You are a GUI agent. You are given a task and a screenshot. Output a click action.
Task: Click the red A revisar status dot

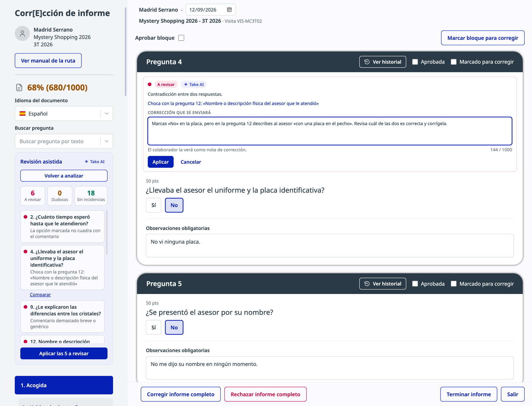pos(150,84)
